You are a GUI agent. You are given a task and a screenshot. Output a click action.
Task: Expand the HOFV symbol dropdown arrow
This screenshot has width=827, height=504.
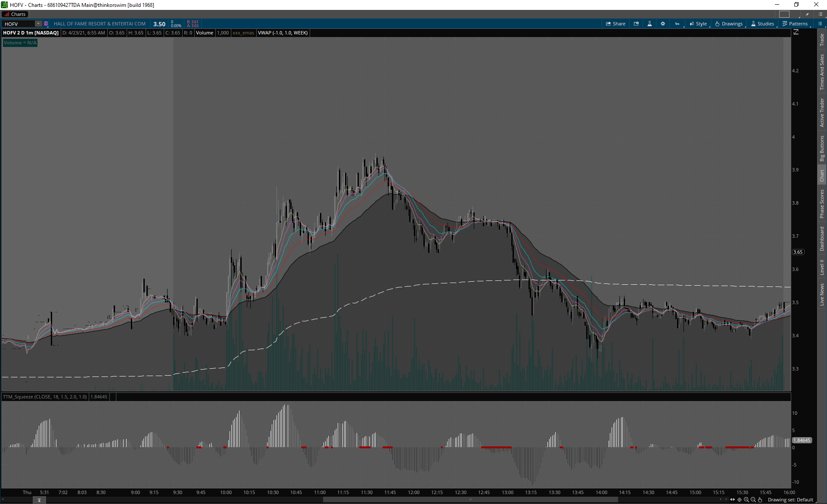point(38,24)
